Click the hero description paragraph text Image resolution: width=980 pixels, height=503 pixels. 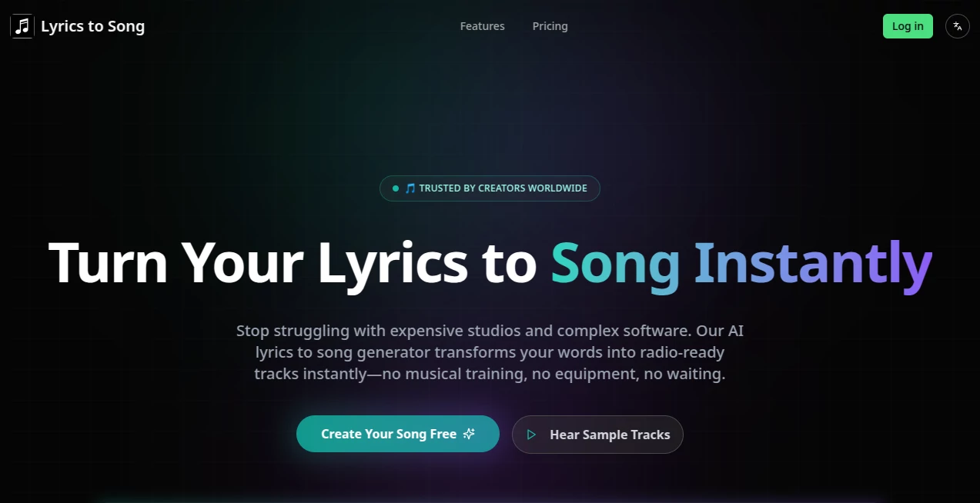pos(490,352)
